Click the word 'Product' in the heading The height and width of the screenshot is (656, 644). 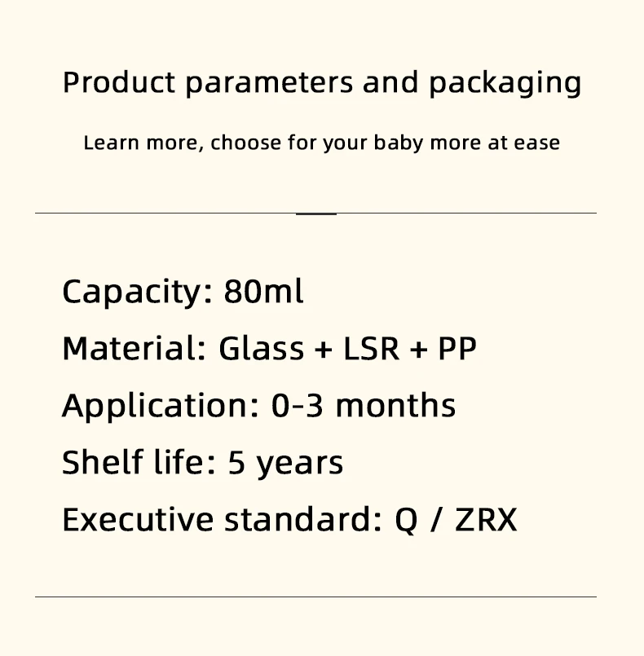pos(118,83)
